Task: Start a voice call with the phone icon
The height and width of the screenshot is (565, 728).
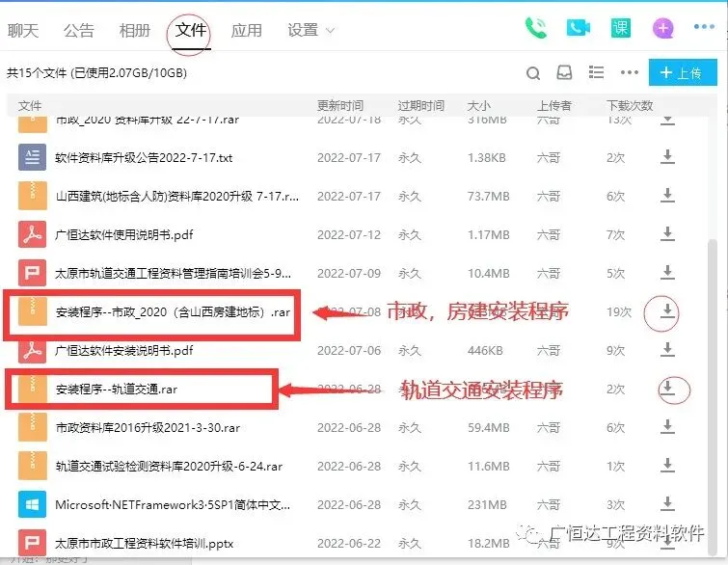Action: pyautogui.click(x=536, y=28)
